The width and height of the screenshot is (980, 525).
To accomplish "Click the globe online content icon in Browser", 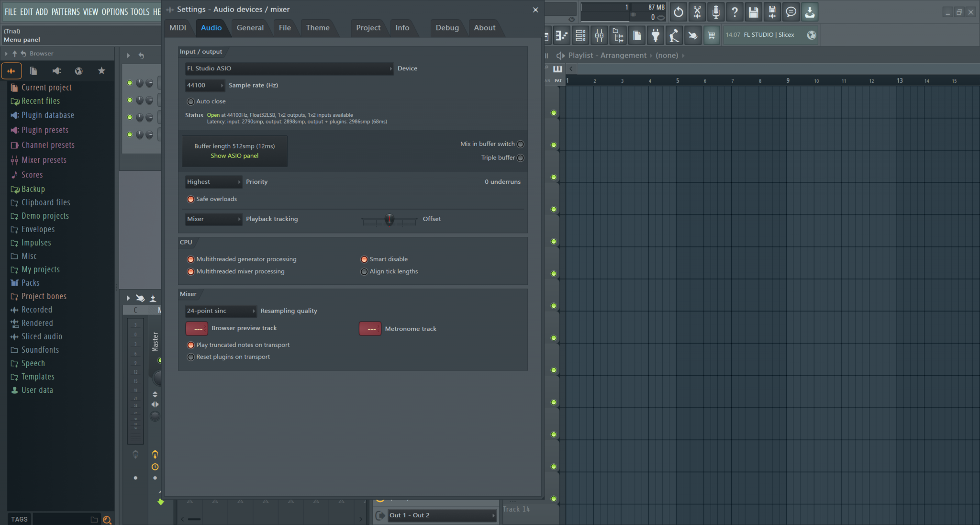I will [x=78, y=70].
